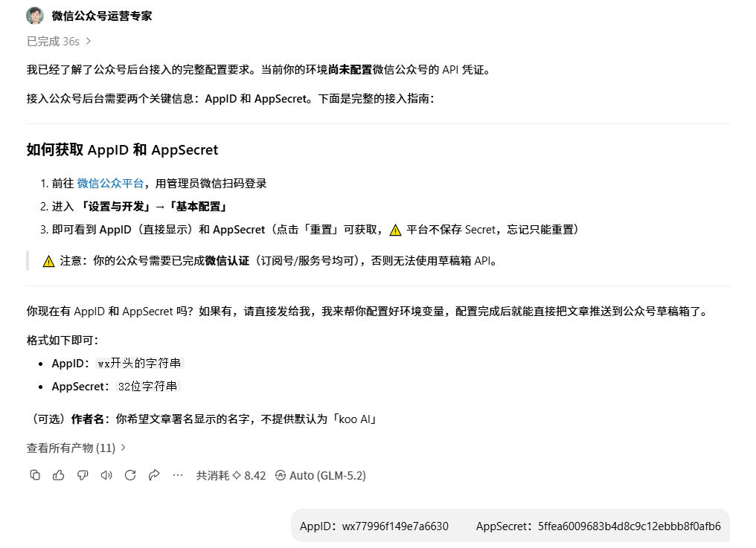The width and height of the screenshot is (756, 548).
Task: Click the AppSecret value 5ffea6009683b4d8c9c12ebbb8f0afb6
Action: click(630, 526)
